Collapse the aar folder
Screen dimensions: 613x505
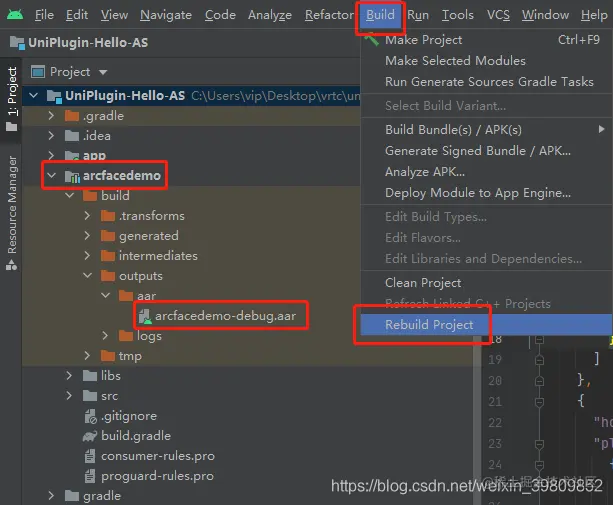click(x=106, y=295)
